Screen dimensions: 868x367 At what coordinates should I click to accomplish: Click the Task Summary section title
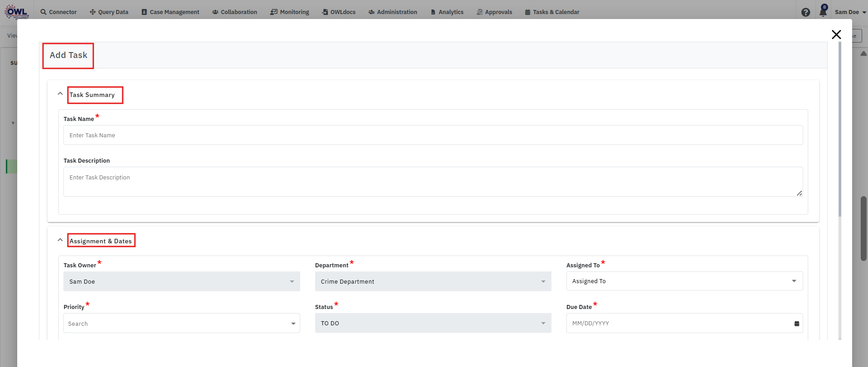tap(92, 95)
